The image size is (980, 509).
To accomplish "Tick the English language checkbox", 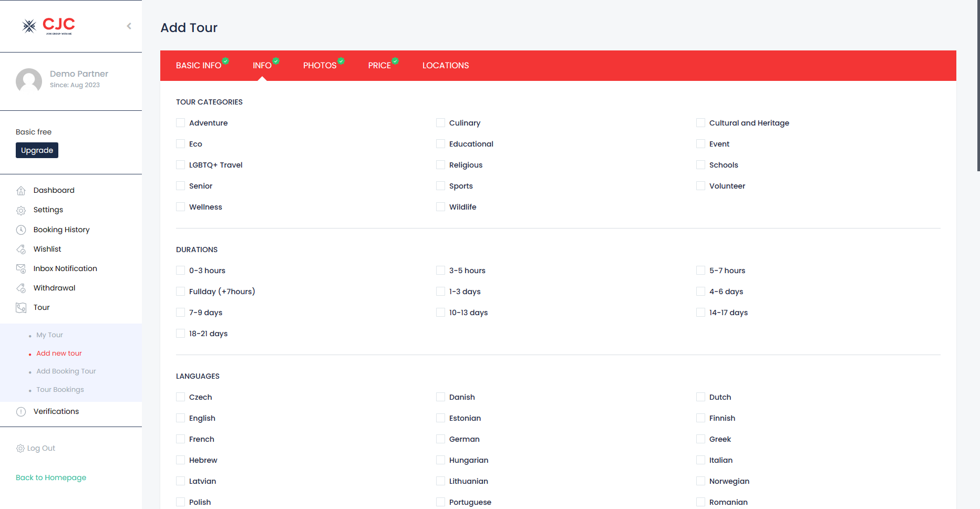I will tap(181, 418).
